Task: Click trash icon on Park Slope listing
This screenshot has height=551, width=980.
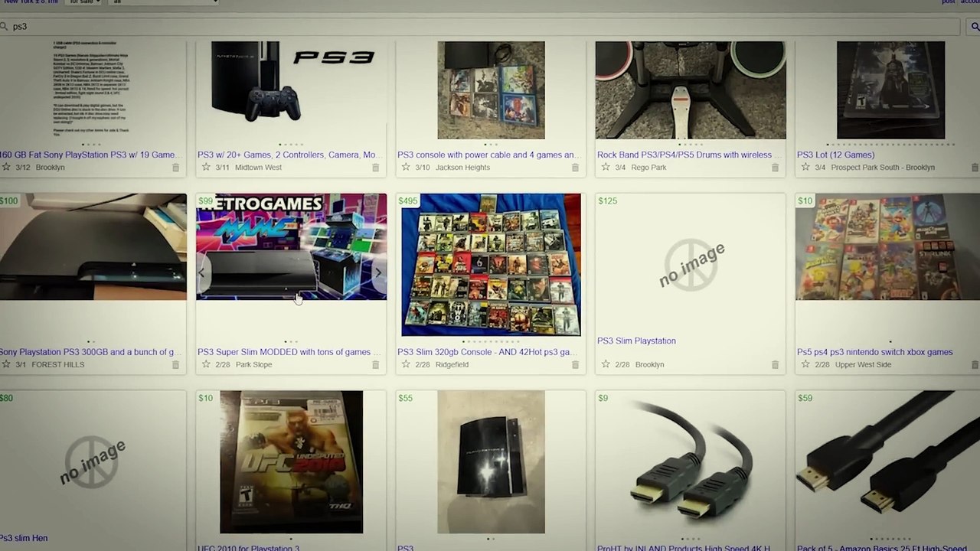Action: pos(375,365)
